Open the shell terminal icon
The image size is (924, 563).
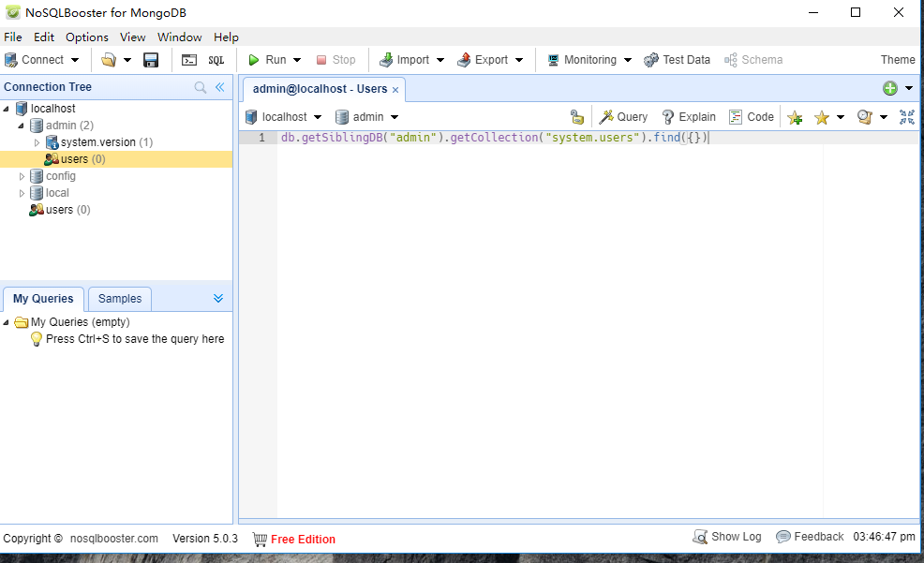pyautogui.click(x=189, y=60)
